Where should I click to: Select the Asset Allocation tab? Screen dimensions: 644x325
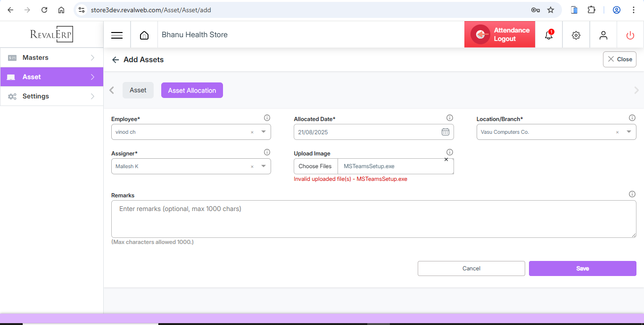pos(192,90)
